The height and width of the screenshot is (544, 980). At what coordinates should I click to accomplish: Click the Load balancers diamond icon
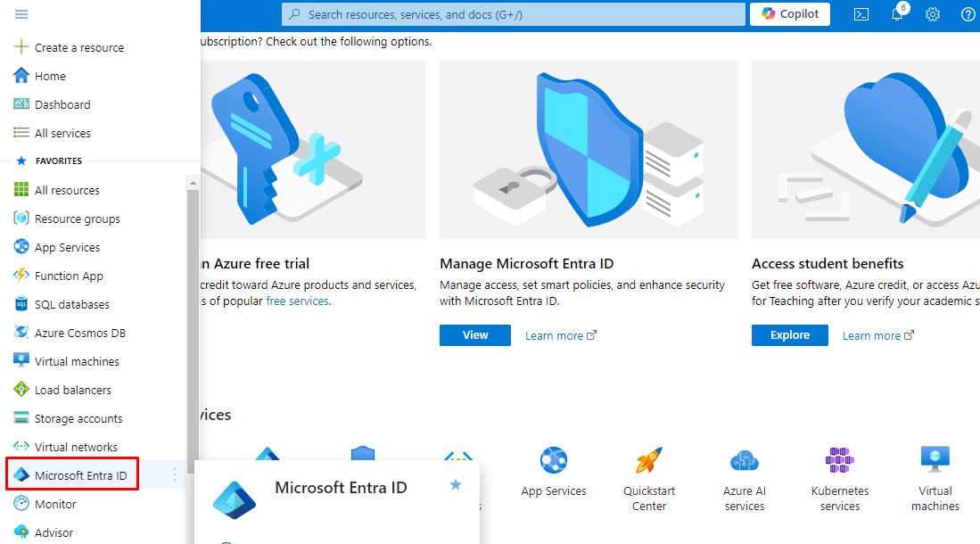[x=21, y=390]
